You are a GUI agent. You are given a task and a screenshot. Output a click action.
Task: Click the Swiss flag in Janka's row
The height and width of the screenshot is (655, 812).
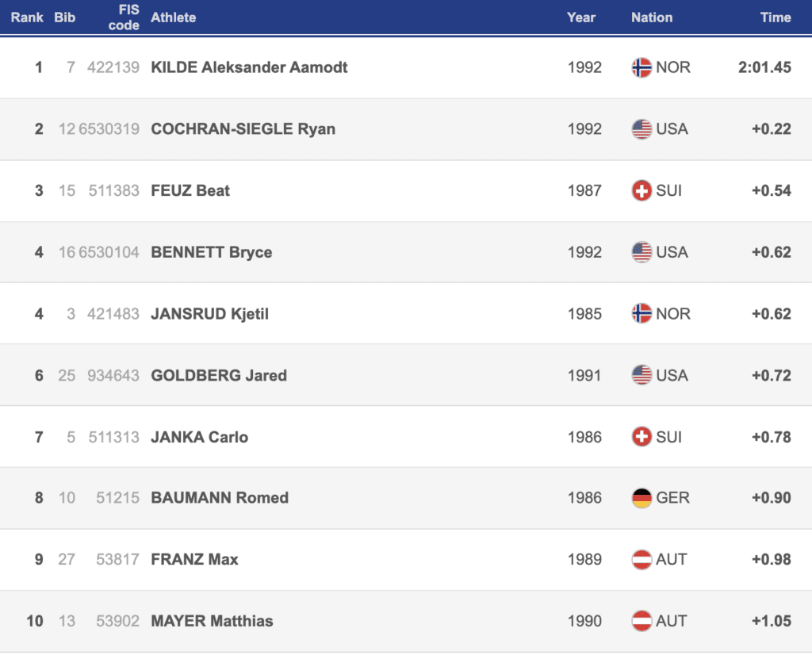642,437
